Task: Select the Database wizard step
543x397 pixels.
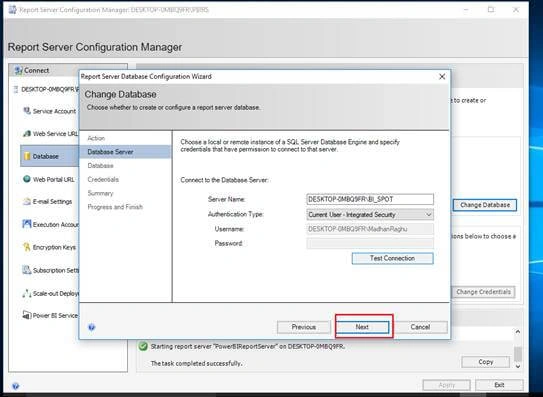Action: (x=100, y=166)
